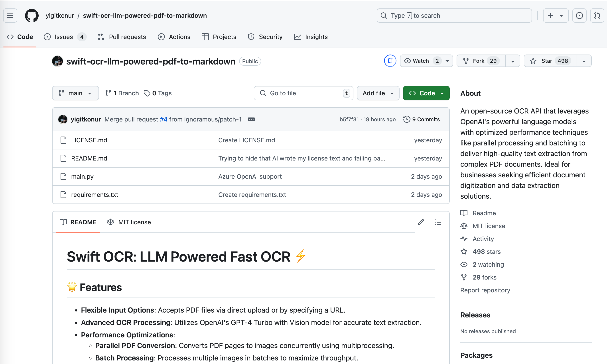Image resolution: width=607 pixels, height=364 pixels.
Task: Go to the yigitkonur profile in breadcrumb
Action: [x=60, y=16]
